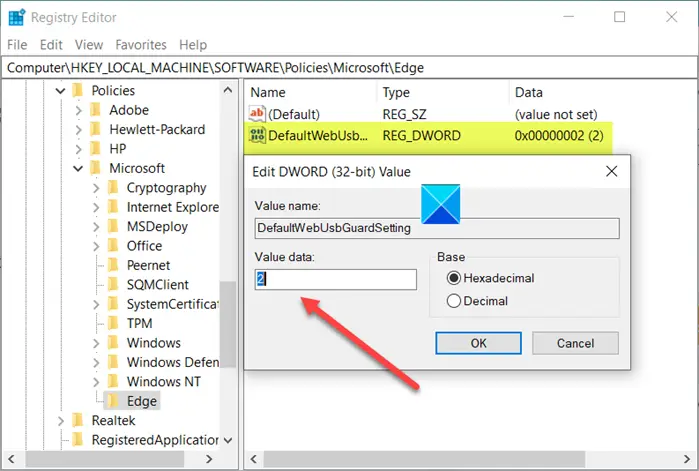Click the (value not set) data cell
Screen dimensions: 699x471
(x=556, y=115)
